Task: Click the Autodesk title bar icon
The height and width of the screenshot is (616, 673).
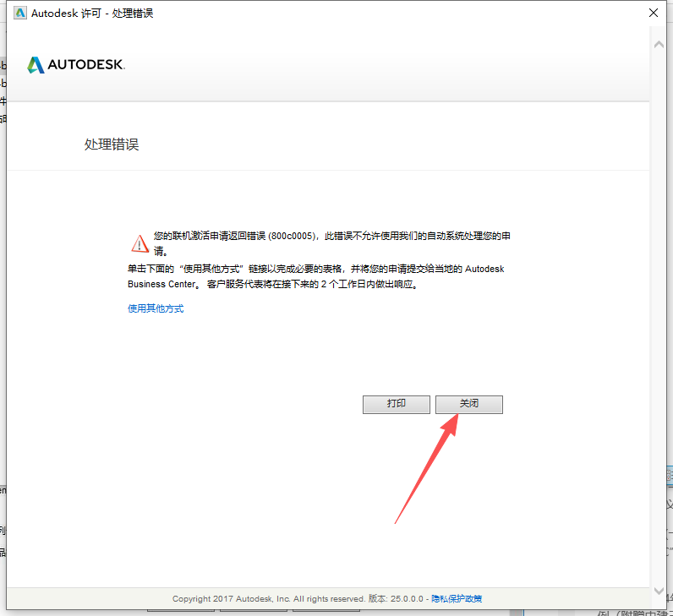Action: click(20, 13)
